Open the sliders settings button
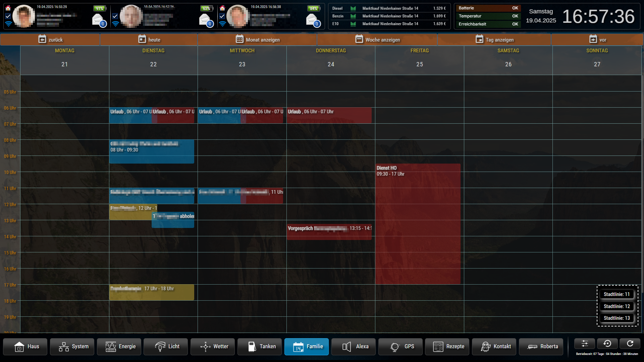The height and width of the screenshot is (362, 644). tap(584, 344)
